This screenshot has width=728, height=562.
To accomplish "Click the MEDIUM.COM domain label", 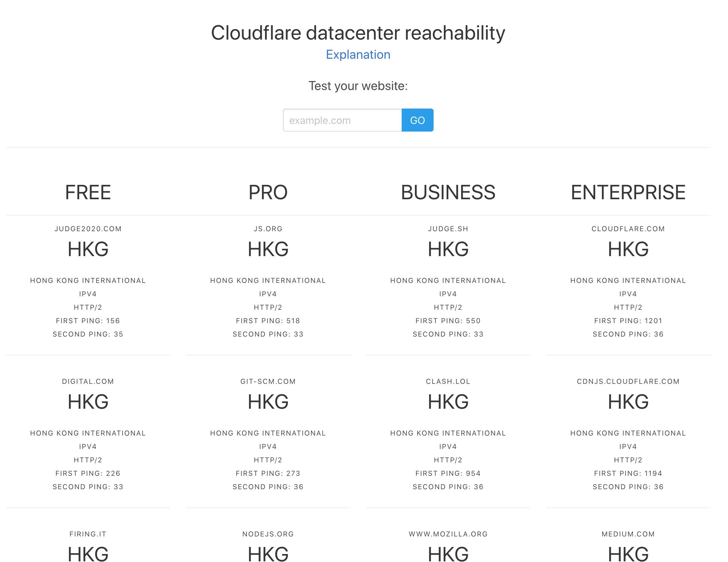I will click(x=628, y=534).
